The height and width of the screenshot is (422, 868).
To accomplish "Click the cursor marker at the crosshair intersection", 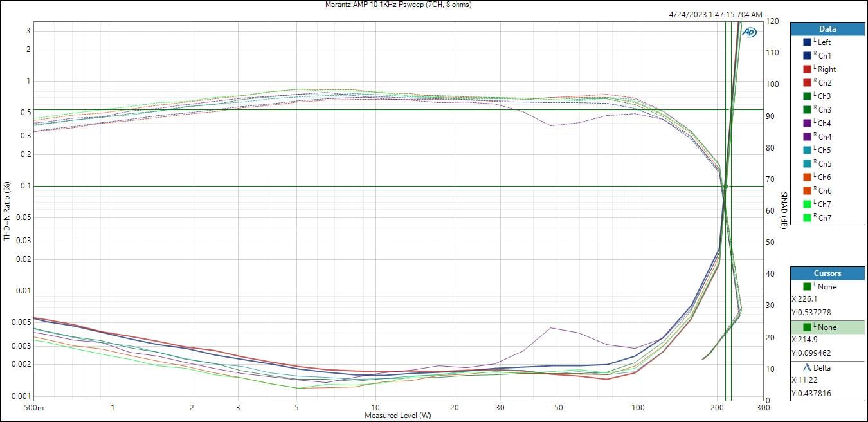I will click(725, 187).
